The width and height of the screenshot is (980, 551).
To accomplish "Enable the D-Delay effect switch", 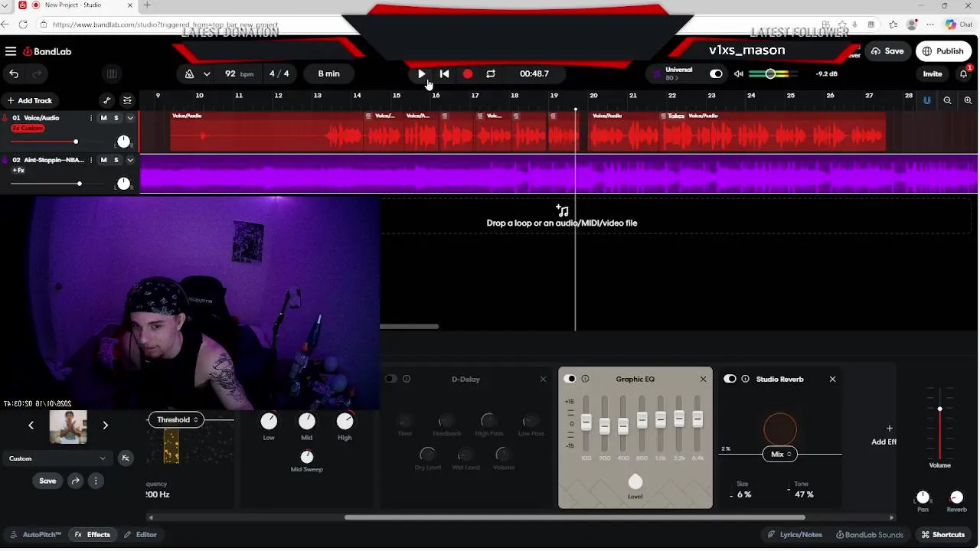I will point(390,379).
